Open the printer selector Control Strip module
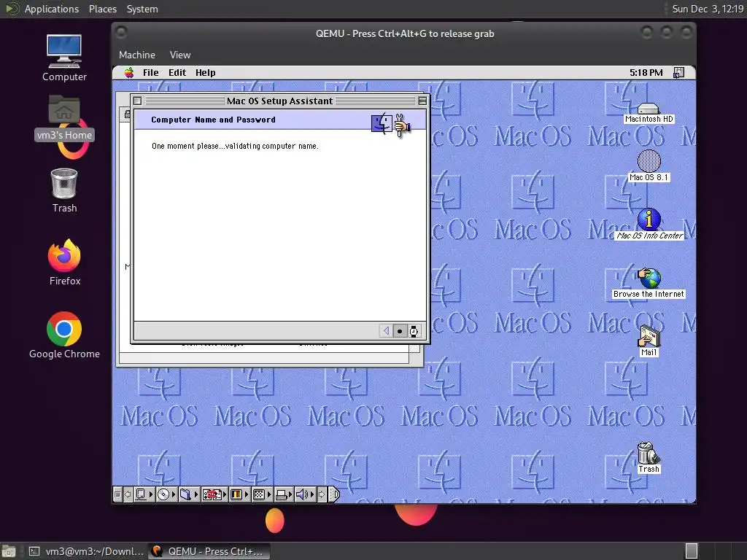 [x=284, y=494]
